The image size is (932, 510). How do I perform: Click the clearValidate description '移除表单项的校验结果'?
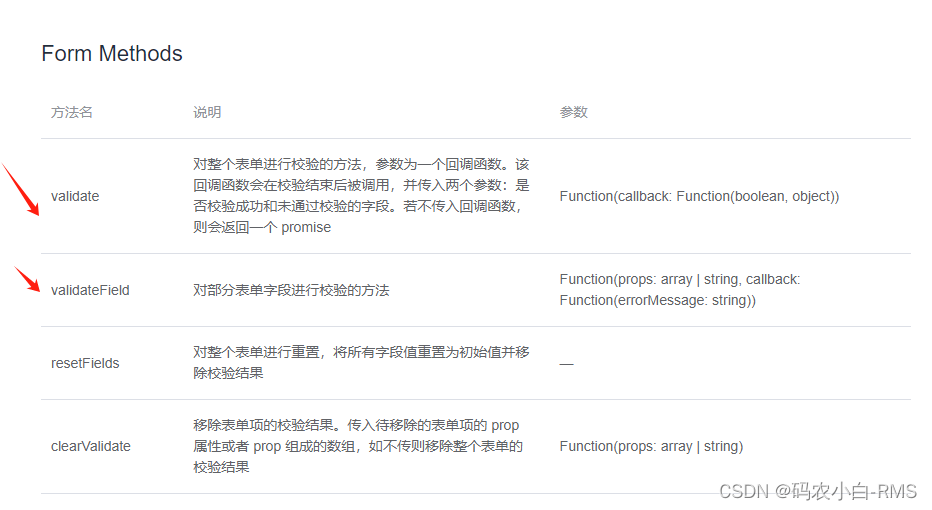(x=357, y=446)
